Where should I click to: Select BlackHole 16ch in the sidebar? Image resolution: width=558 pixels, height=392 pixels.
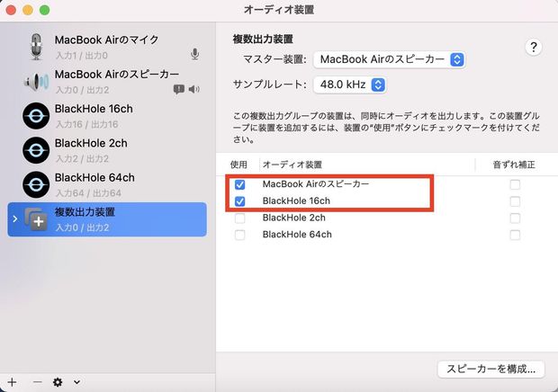tap(107, 116)
